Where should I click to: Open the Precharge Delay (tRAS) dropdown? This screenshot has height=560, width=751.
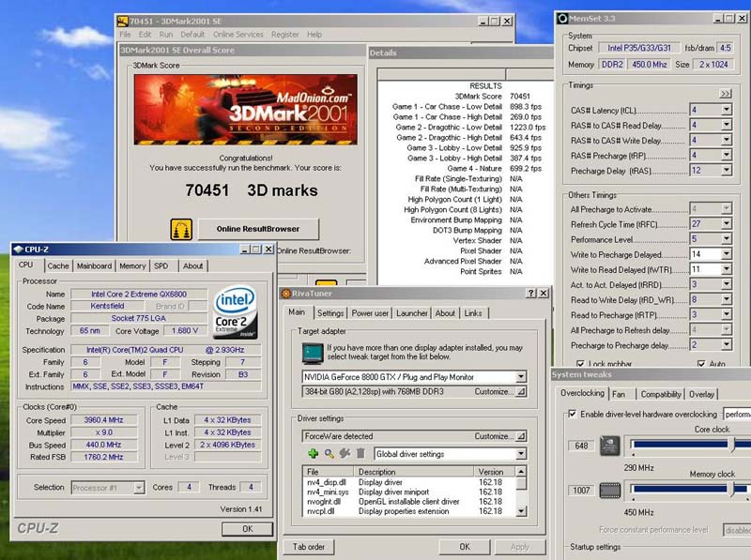click(x=726, y=170)
